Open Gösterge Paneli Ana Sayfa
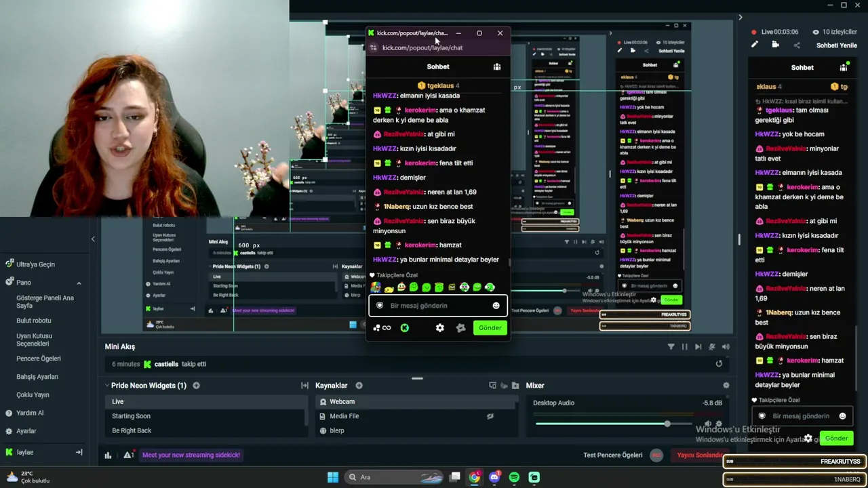 click(45, 302)
